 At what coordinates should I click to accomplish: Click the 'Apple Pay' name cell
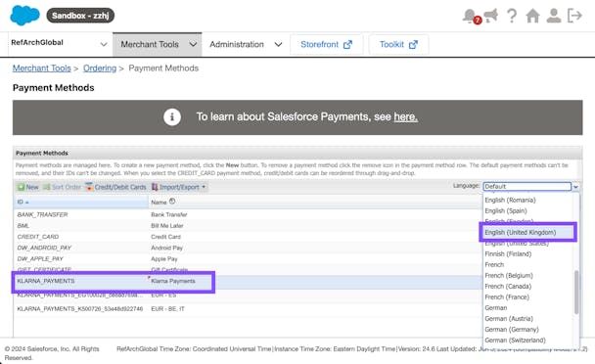(164, 259)
